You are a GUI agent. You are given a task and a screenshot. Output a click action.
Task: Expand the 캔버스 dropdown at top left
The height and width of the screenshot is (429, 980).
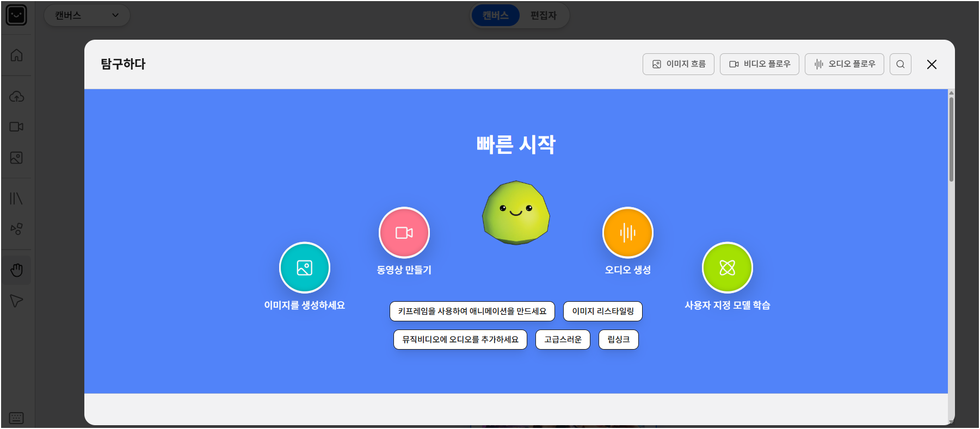(87, 15)
